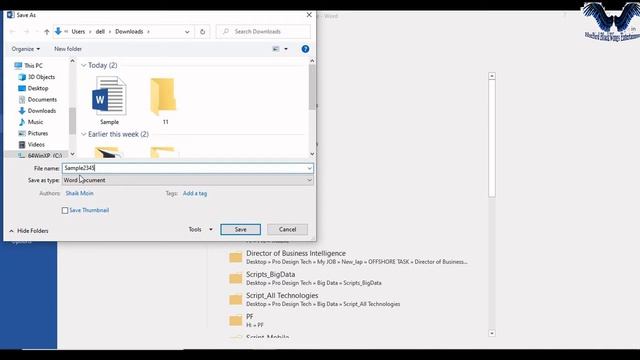
Task: Click dell in the address breadcrumb
Action: (x=100, y=31)
